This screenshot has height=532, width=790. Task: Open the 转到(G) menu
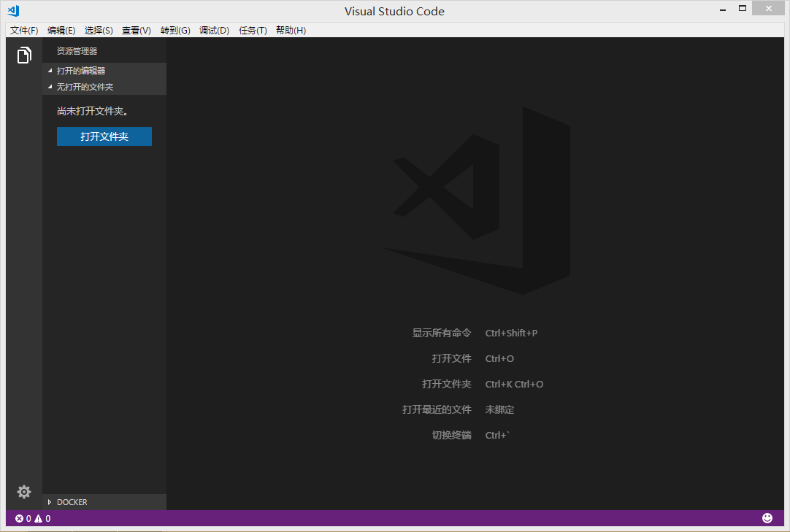[x=175, y=30]
